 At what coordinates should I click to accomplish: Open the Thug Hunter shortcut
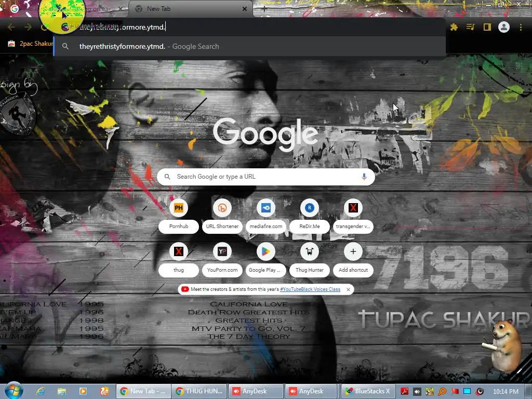point(310,259)
